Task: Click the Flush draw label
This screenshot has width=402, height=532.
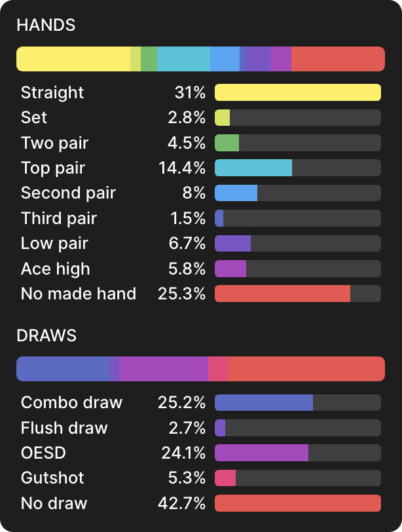Action: pyautogui.click(x=64, y=428)
